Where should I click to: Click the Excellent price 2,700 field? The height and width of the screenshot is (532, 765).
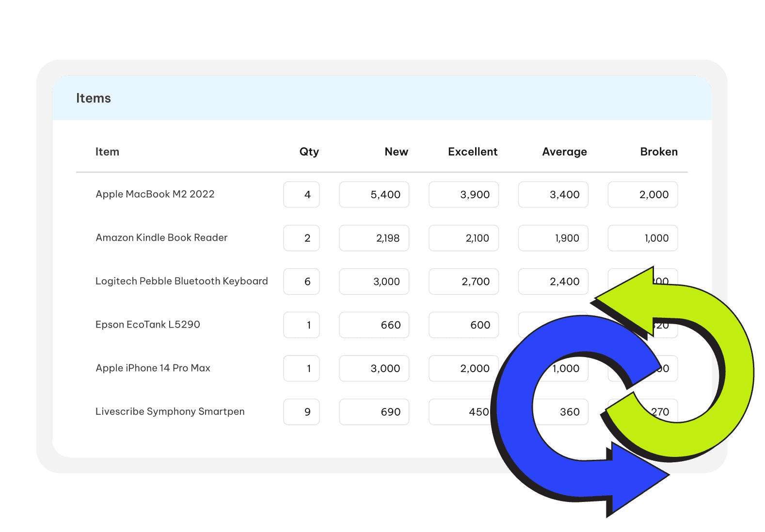463,282
